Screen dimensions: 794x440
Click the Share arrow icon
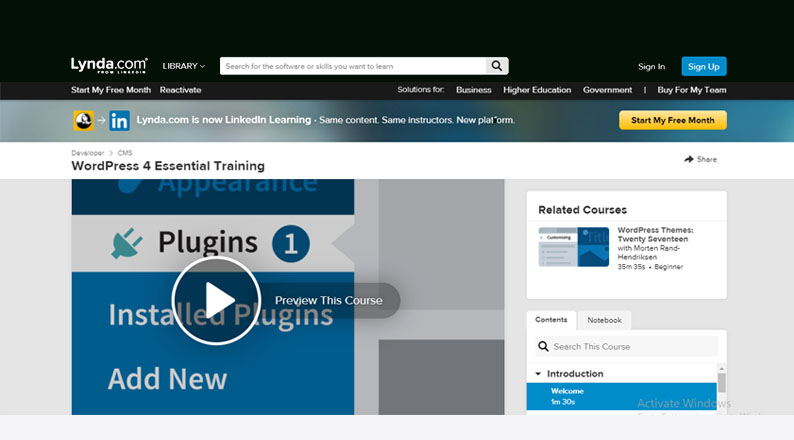(689, 159)
